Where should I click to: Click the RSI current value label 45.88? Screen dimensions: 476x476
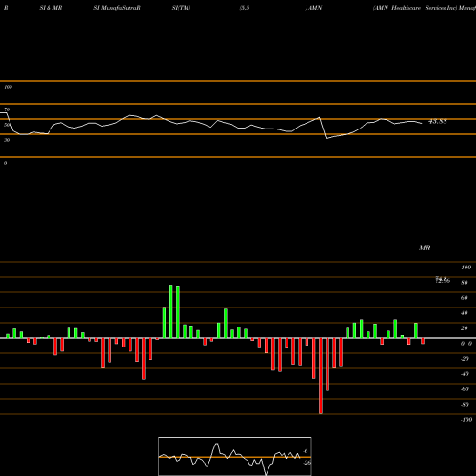tap(438, 121)
